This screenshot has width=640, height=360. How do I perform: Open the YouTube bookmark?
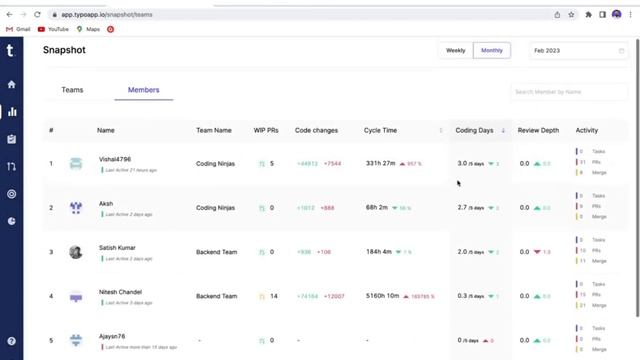tap(53, 29)
